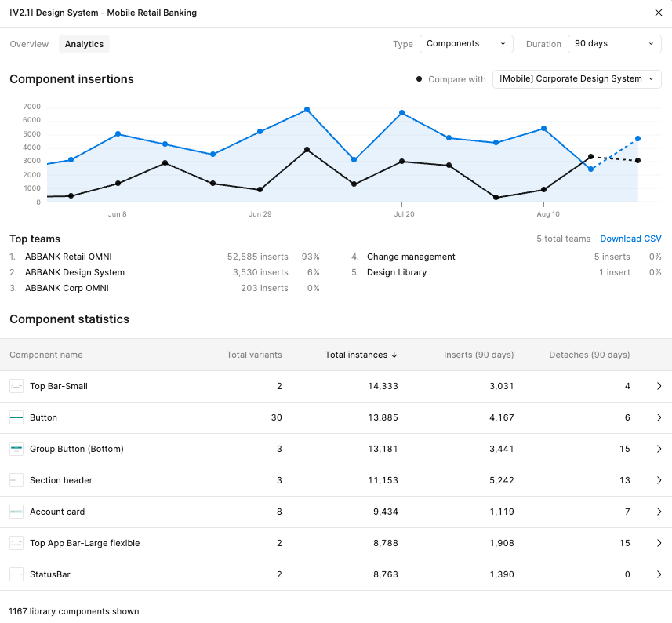Click the StatusBar component thumbnail icon
672x623 pixels.
[x=16, y=574]
